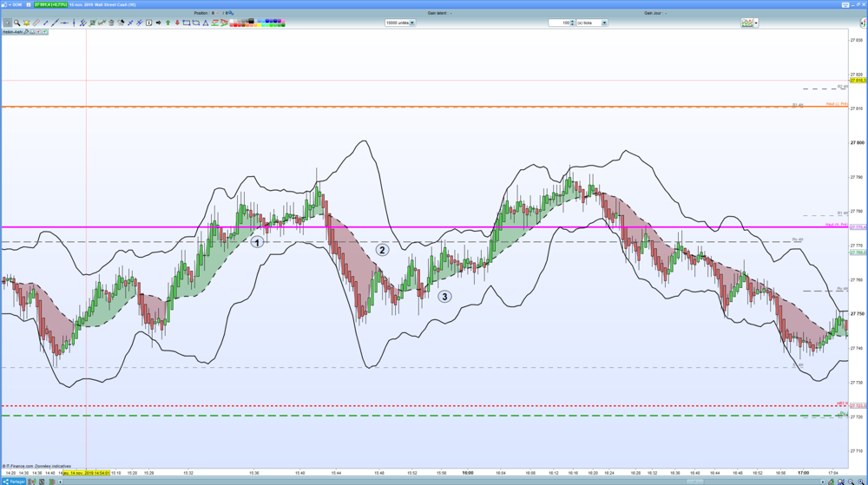
Task: Click the yellow date label 14 nov. 2019
Action: click(86, 473)
